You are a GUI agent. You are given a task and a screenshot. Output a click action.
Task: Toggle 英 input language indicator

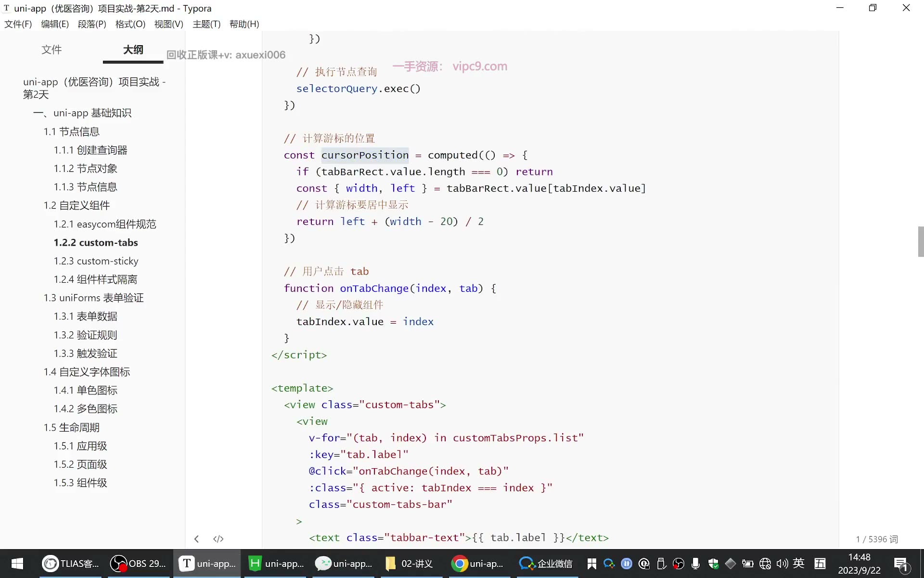click(x=799, y=563)
